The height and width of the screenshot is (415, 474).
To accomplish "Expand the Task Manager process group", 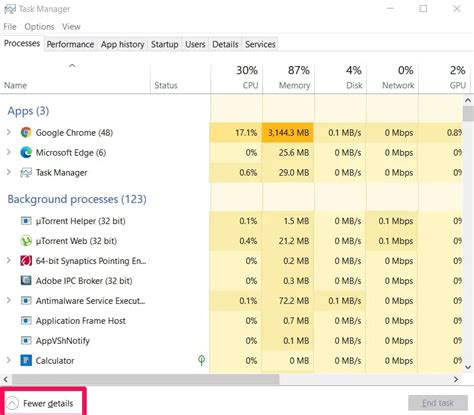I will (9, 173).
